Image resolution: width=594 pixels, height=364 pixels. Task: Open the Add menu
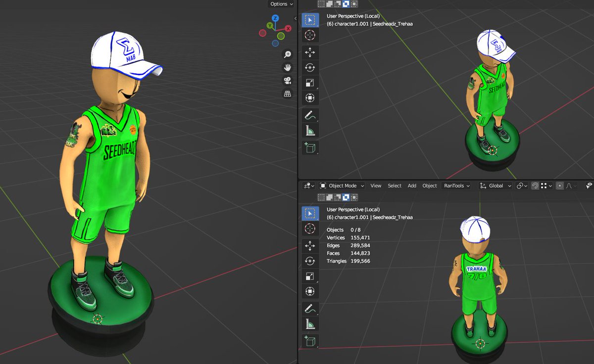(x=412, y=185)
